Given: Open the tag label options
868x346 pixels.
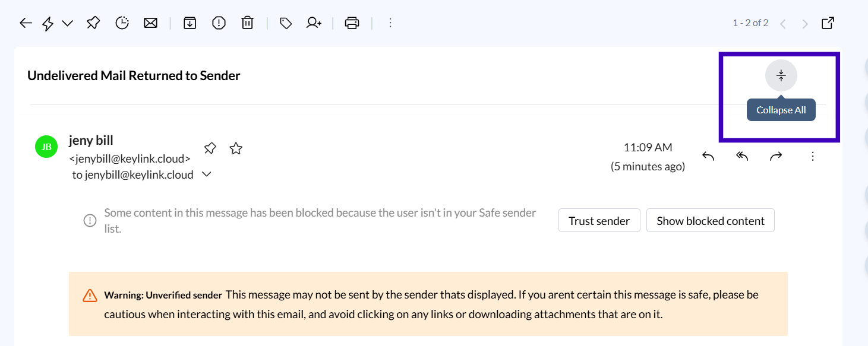Looking at the screenshot, I should point(286,23).
